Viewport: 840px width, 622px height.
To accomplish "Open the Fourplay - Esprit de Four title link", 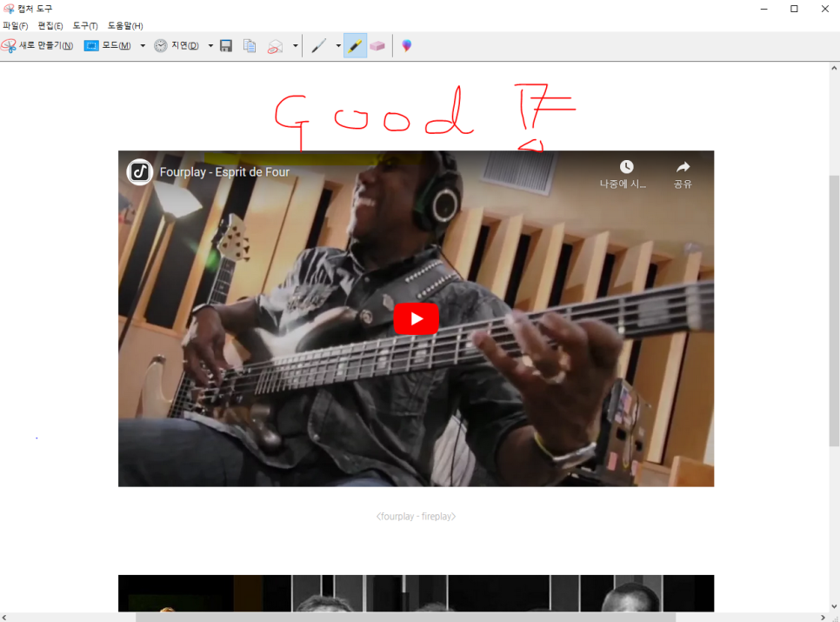I will (224, 172).
